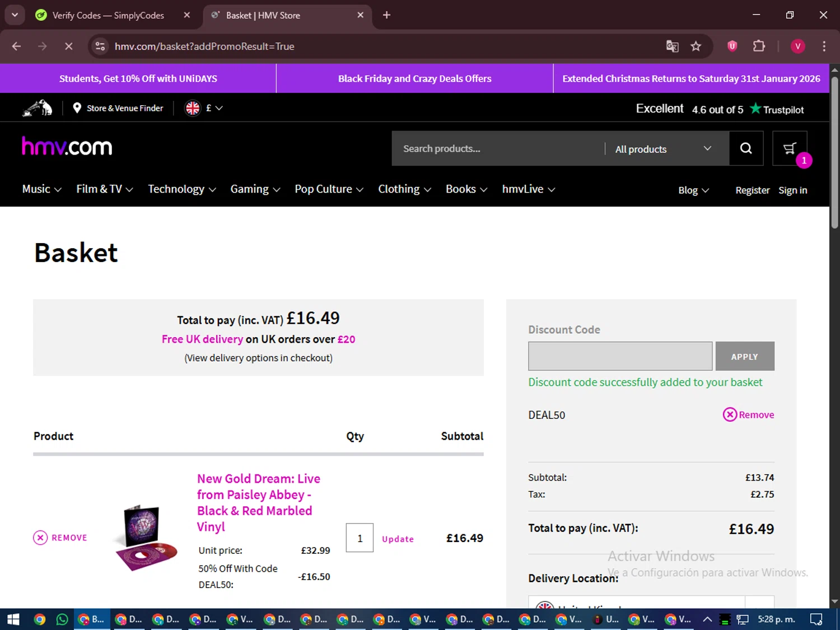
Task: Click the taskbar clock 5:28 p. m.
Action: 776,619
